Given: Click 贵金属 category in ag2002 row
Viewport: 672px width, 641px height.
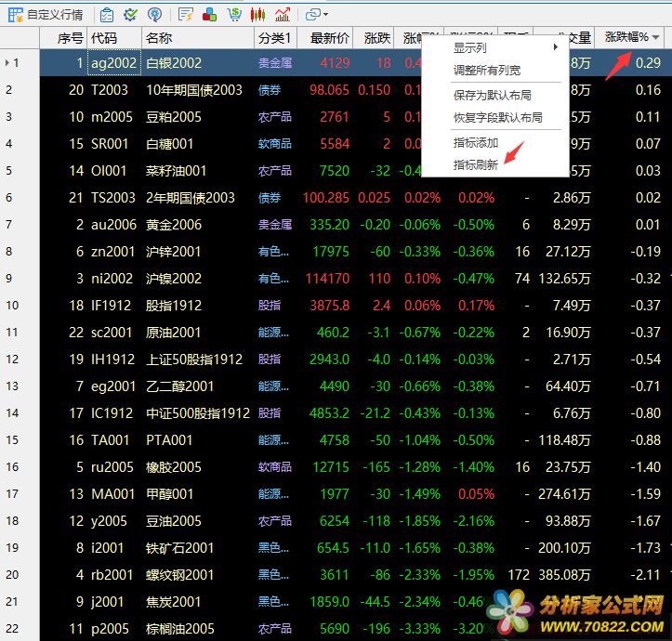Looking at the screenshot, I should pos(275,63).
